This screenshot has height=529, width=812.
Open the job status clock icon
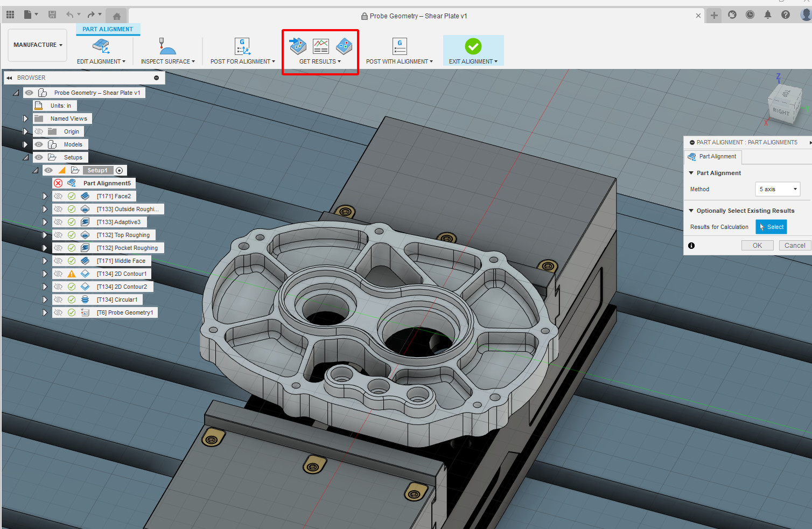click(x=750, y=15)
